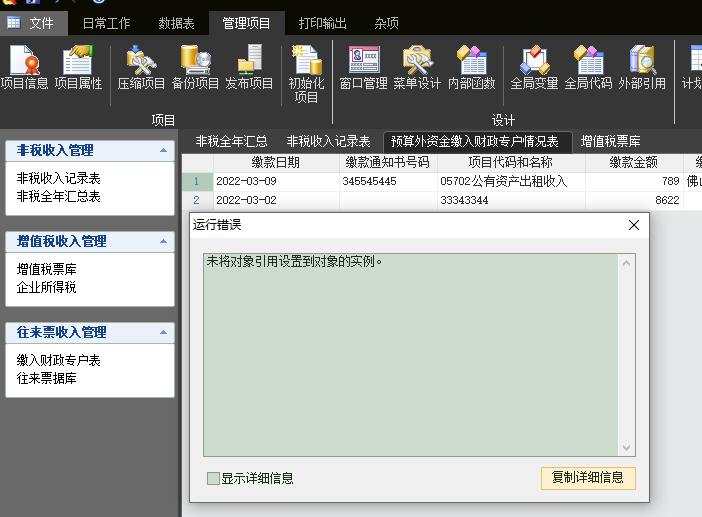Viewport: 702px width, 517px height.
Task: Switch to the 日常工作 ribbon tab
Action: (107, 23)
